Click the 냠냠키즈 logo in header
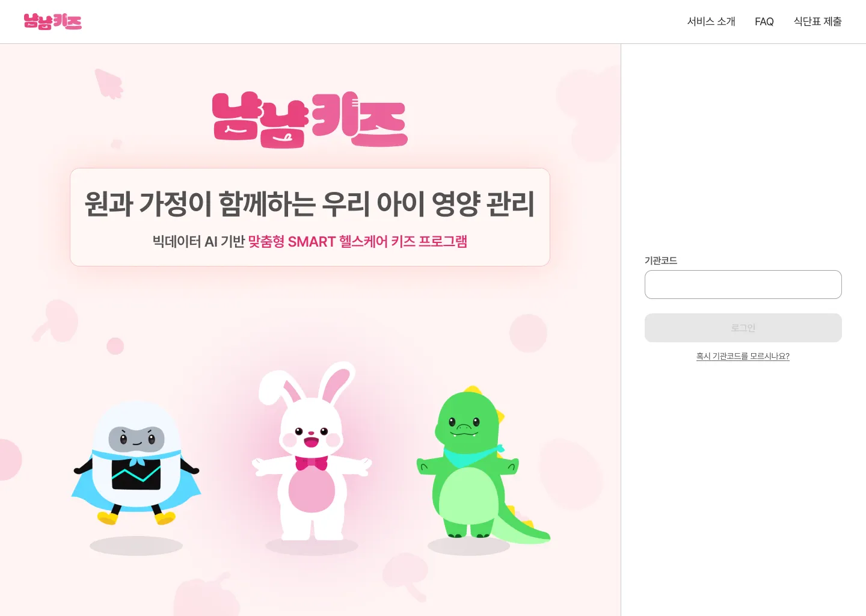866x616 pixels. click(x=52, y=22)
